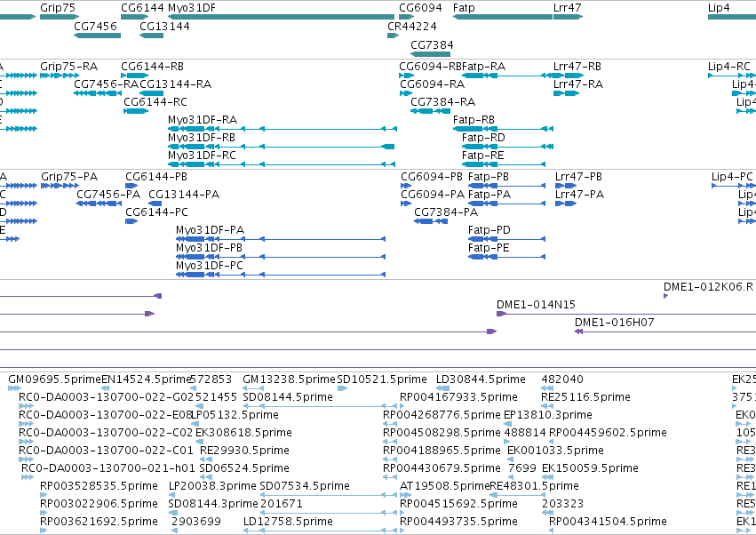Select the CG7384-PA protein label
This screenshot has width=756, height=535.
(446, 212)
